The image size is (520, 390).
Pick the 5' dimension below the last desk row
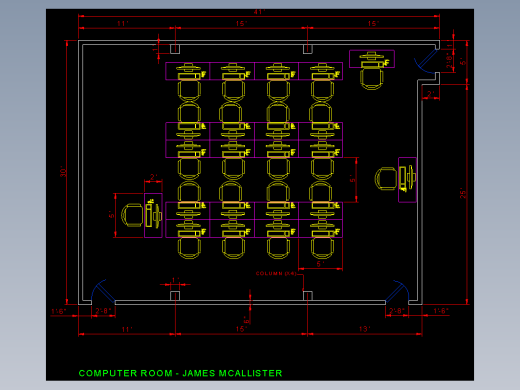320,264
